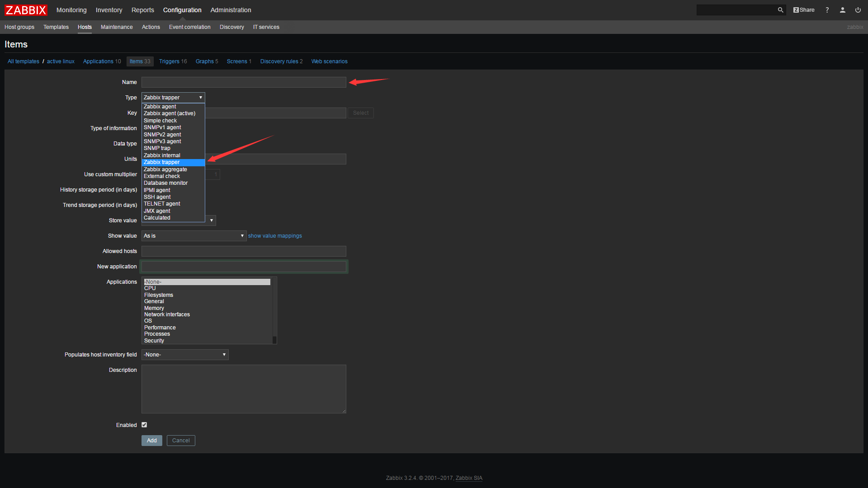Go to Maintenance submenu

[117, 27]
